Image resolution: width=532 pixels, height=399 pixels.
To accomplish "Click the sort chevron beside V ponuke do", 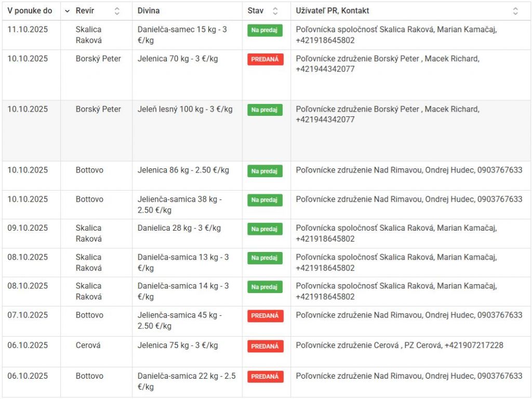I will (x=67, y=11).
